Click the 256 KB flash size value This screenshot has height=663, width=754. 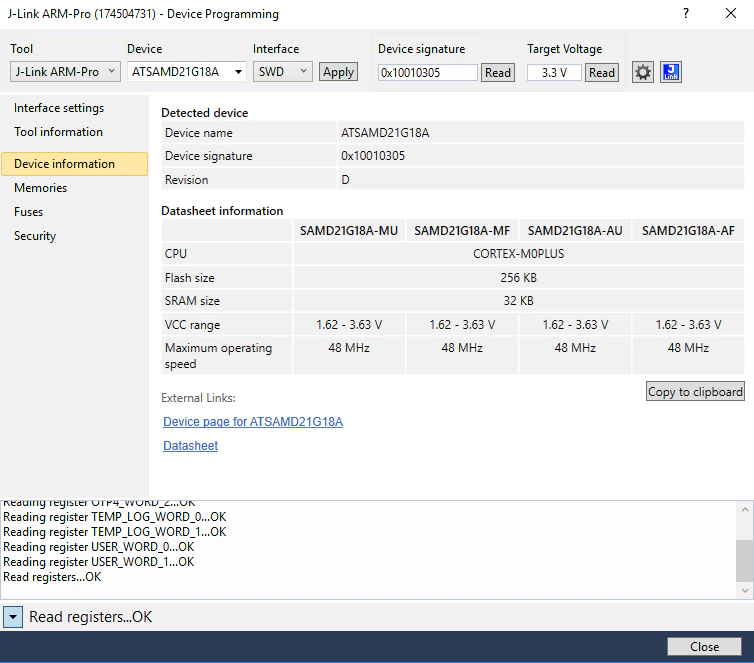click(518, 278)
